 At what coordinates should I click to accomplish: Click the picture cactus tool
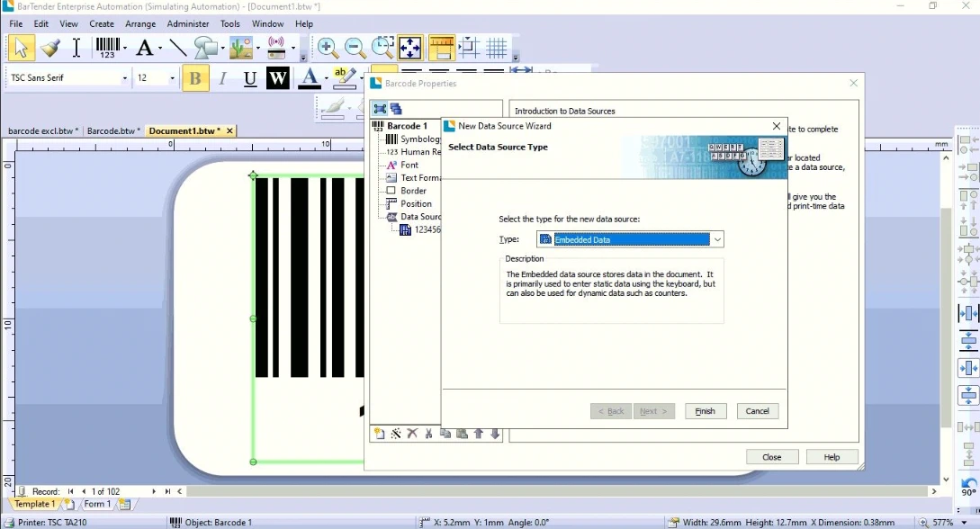pos(241,48)
